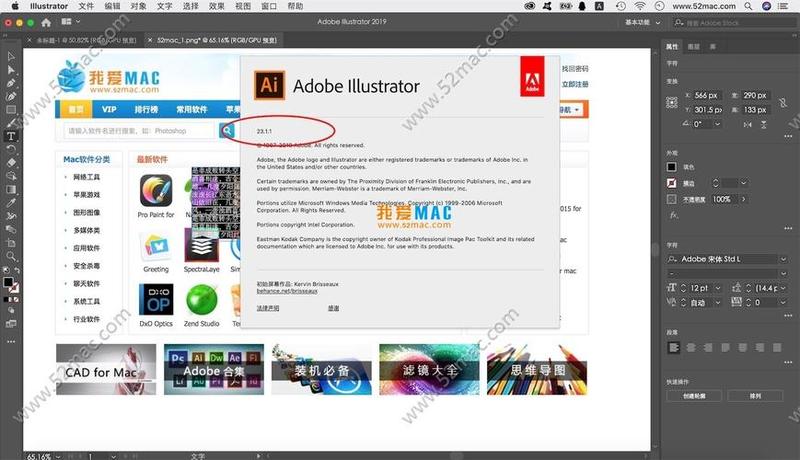The width and height of the screenshot is (800, 460).
Task: Select the Paintbrush tool
Action: click(x=11, y=122)
